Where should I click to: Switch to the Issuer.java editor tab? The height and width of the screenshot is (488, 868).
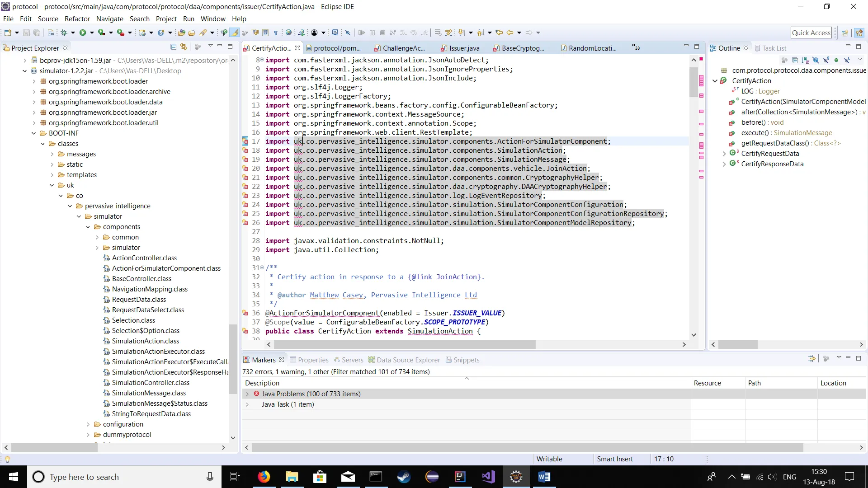(x=464, y=48)
